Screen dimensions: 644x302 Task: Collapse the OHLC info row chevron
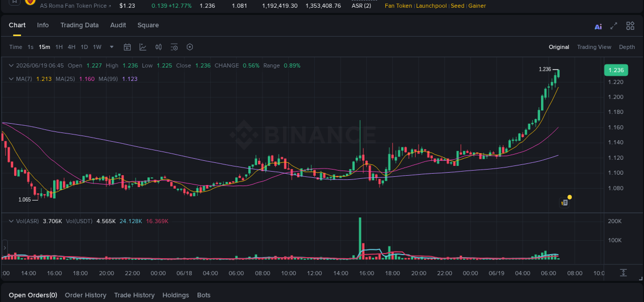tap(11, 65)
